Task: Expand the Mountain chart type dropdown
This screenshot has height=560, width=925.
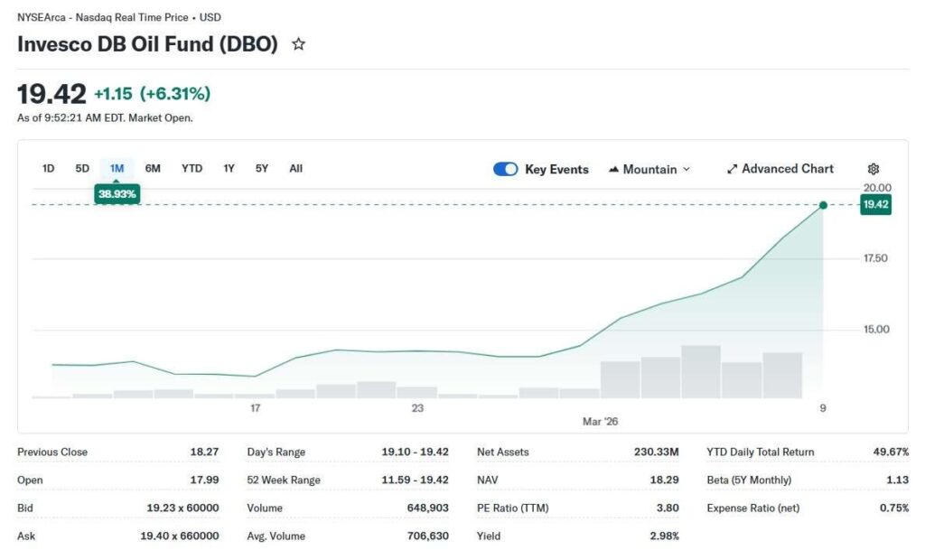Action: pos(686,169)
